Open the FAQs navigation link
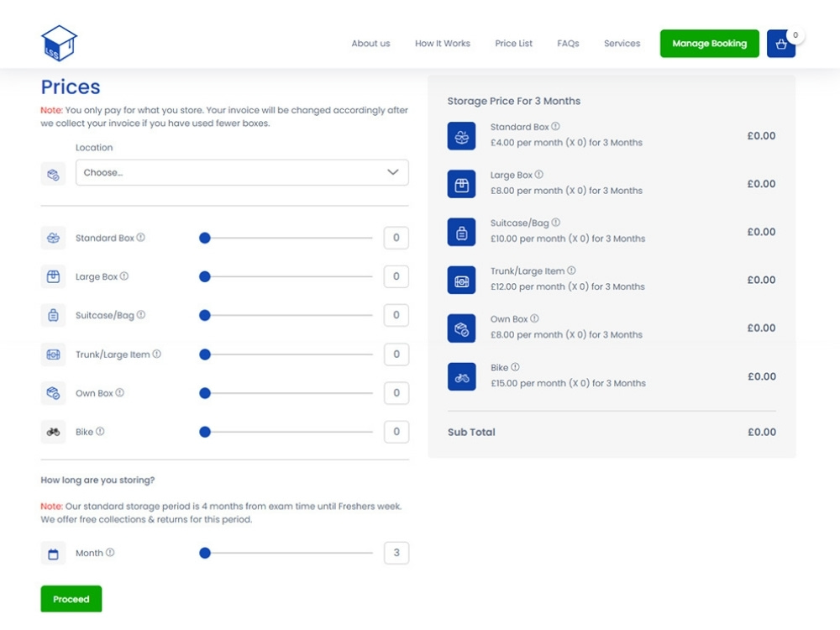The image size is (840, 630). point(568,44)
